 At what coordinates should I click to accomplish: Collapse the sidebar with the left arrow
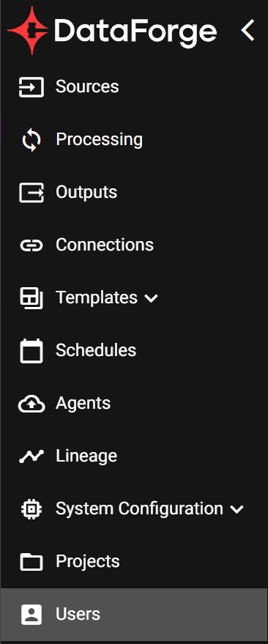point(248,30)
